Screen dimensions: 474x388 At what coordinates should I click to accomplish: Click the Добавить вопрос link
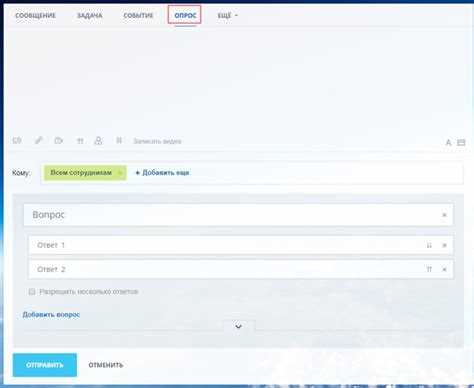(x=51, y=315)
